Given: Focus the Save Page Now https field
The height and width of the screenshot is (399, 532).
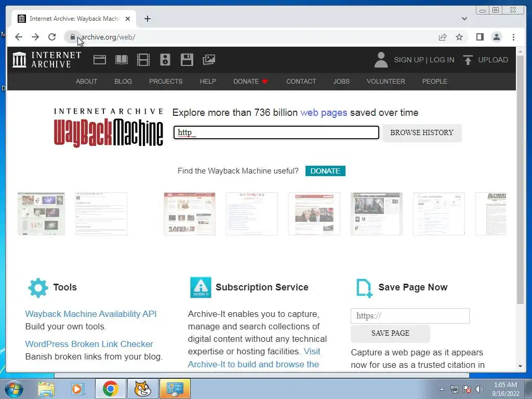Looking at the screenshot, I should pyautogui.click(x=410, y=316).
